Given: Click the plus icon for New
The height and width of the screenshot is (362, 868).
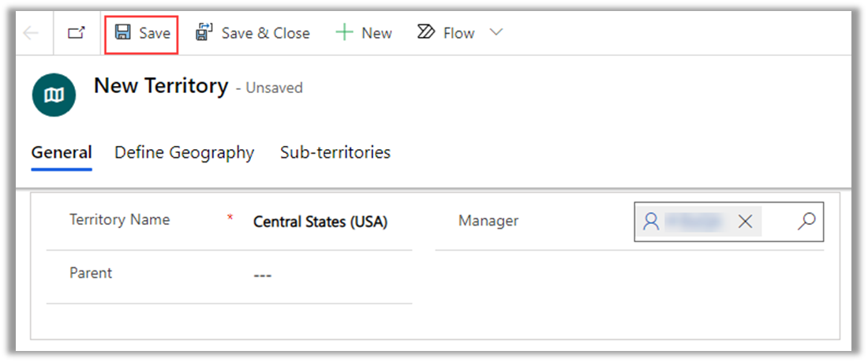Looking at the screenshot, I should click(344, 33).
